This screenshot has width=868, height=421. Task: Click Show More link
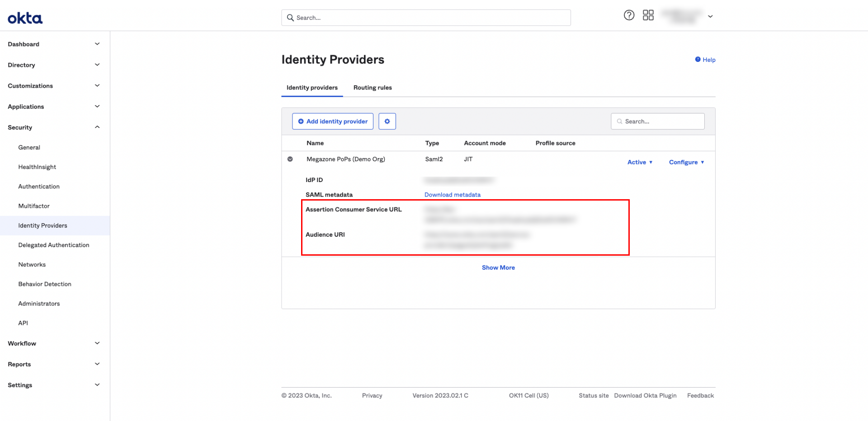(498, 267)
